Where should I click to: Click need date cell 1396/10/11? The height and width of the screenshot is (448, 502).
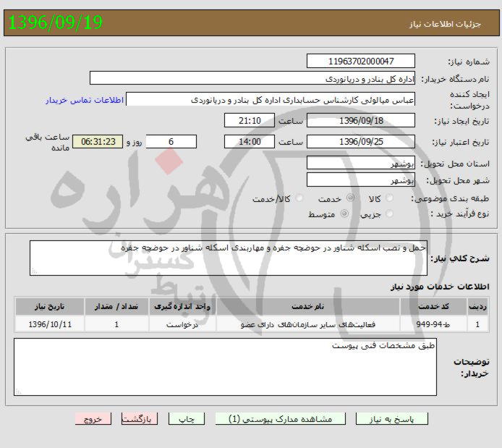[x=50, y=324]
